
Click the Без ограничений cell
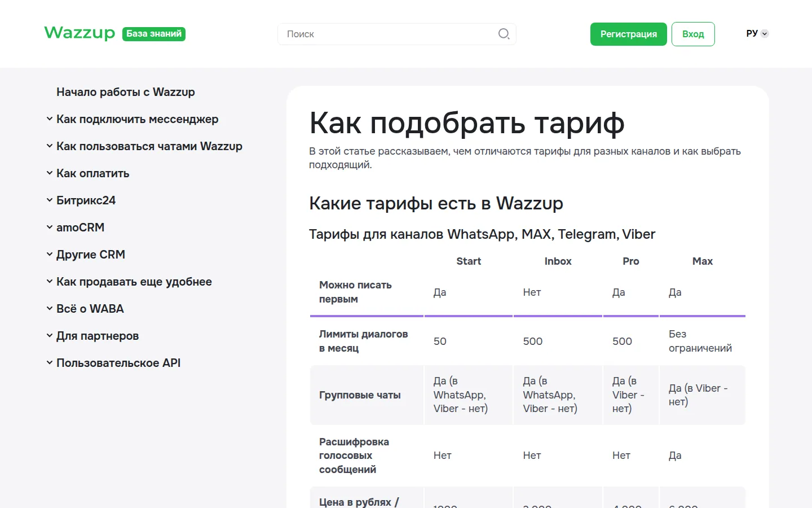(x=700, y=341)
